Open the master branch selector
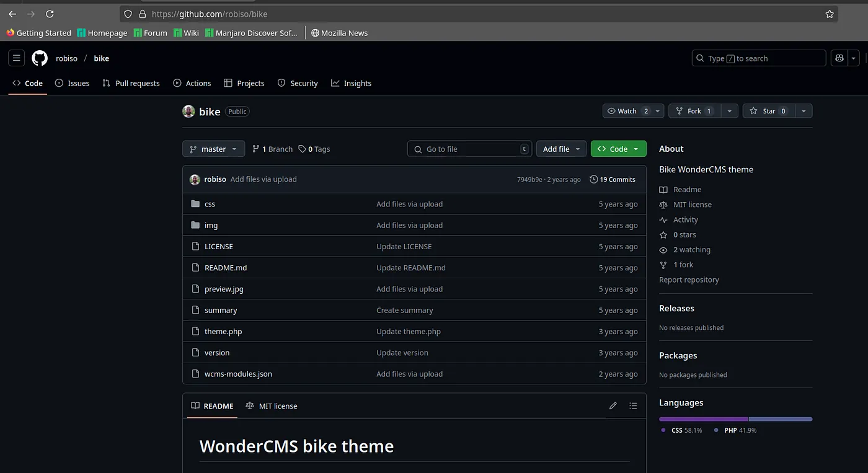Viewport: 868px width, 473px height. (x=213, y=149)
